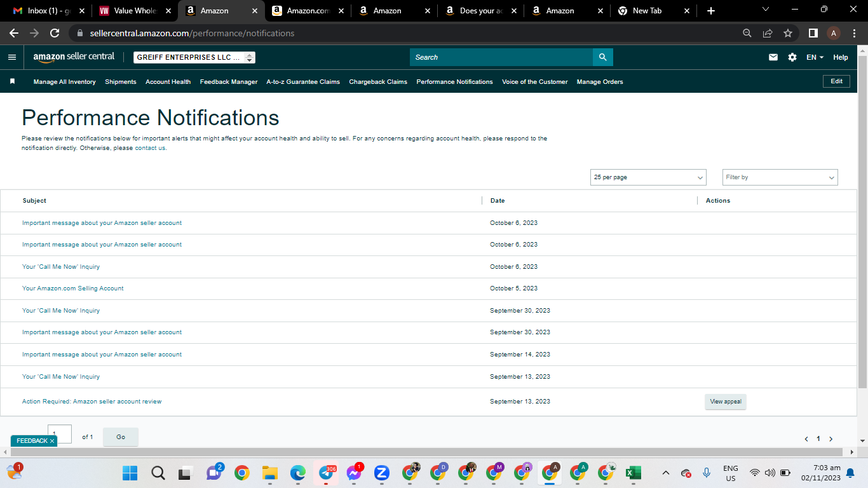Go to the next page of notifications

(831, 439)
